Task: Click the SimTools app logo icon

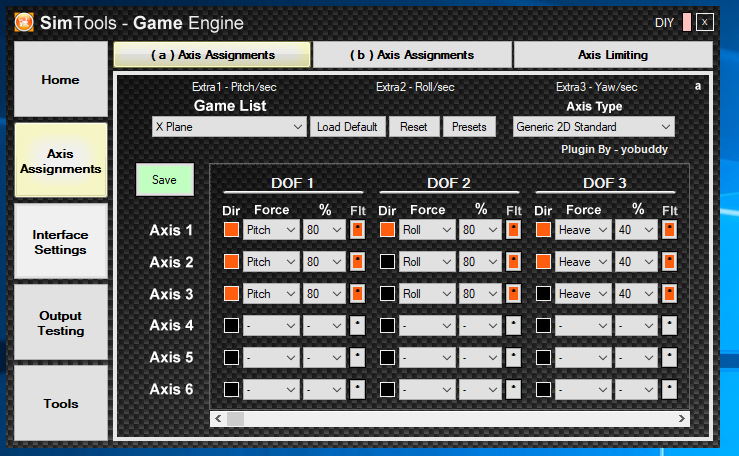Action: (x=24, y=22)
